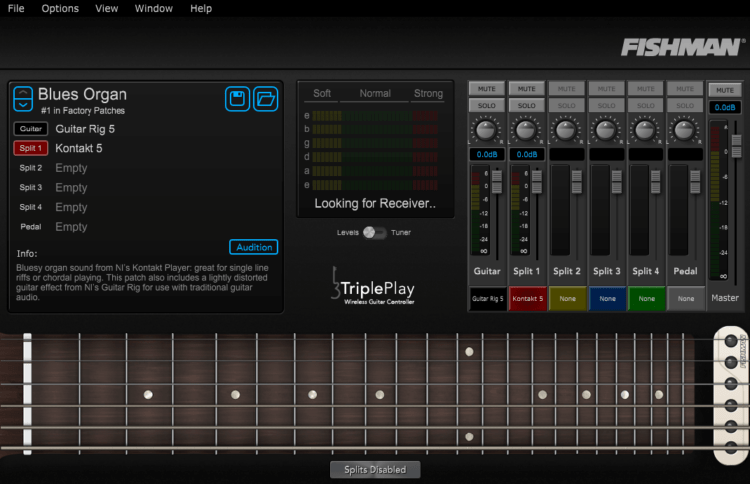
Task: Mute the Split 4 channel
Action: [645, 89]
